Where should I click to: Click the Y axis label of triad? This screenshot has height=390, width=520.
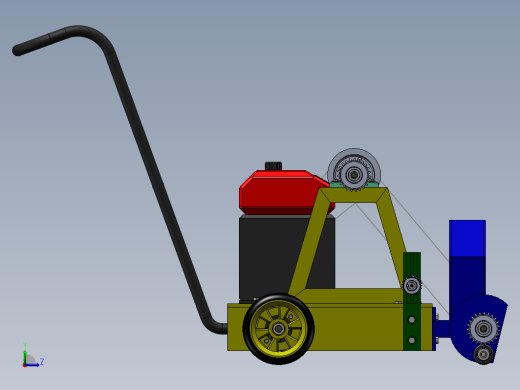(x=25, y=345)
